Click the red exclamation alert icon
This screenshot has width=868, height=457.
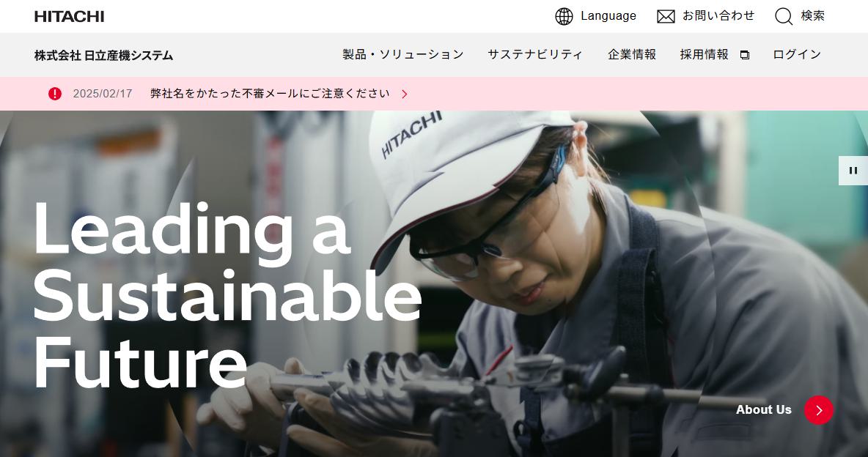click(55, 94)
